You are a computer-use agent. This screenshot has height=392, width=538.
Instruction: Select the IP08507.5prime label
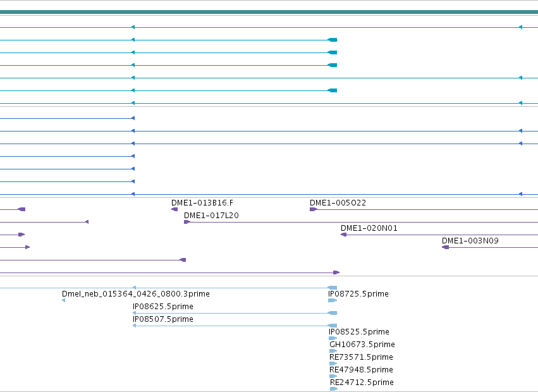coord(163,319)
